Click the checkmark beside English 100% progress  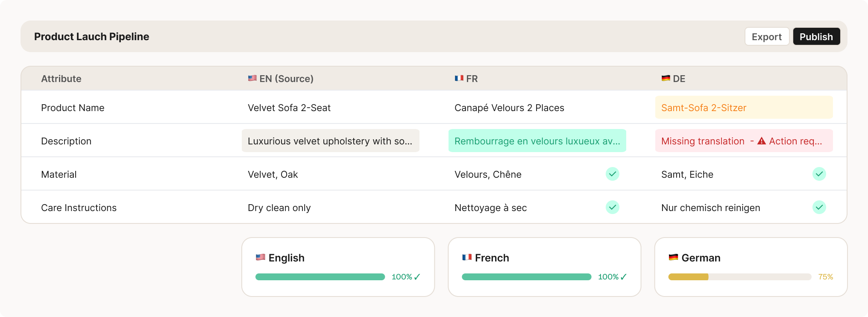417,277
